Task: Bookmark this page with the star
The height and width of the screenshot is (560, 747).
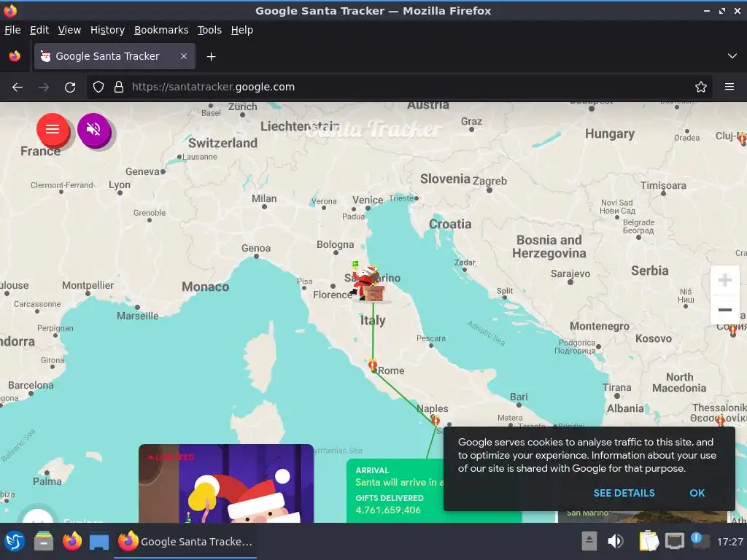Action: (701, 87)
